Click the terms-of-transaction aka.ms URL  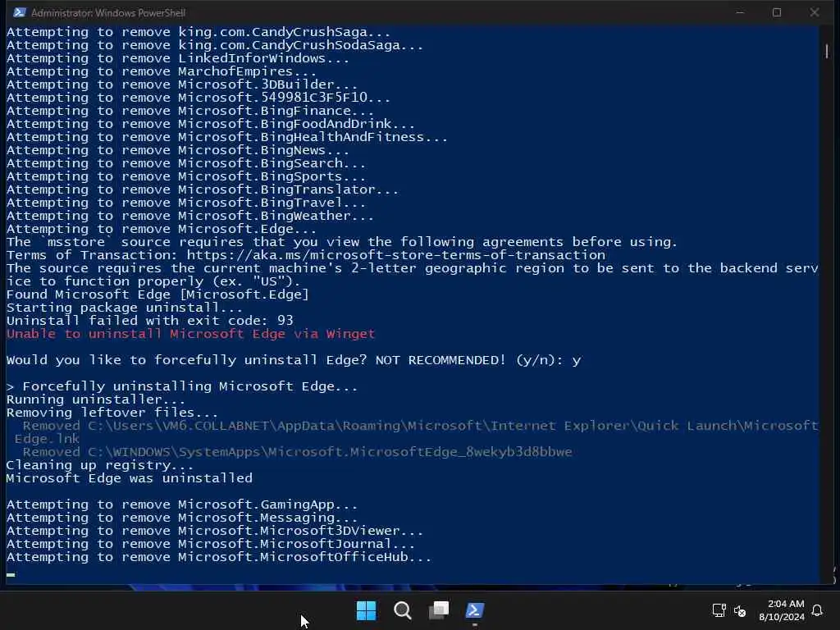click(x=396, y=255)
